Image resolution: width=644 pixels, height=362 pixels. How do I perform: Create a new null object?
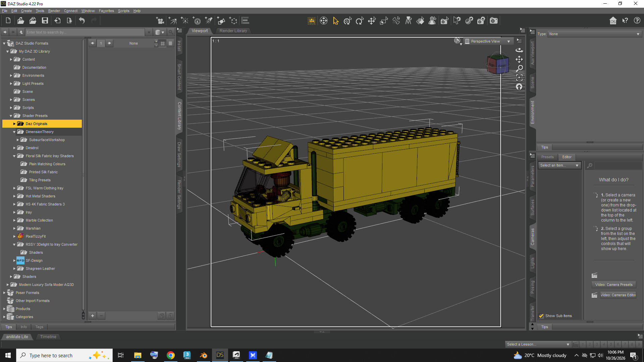click(233, 21)
